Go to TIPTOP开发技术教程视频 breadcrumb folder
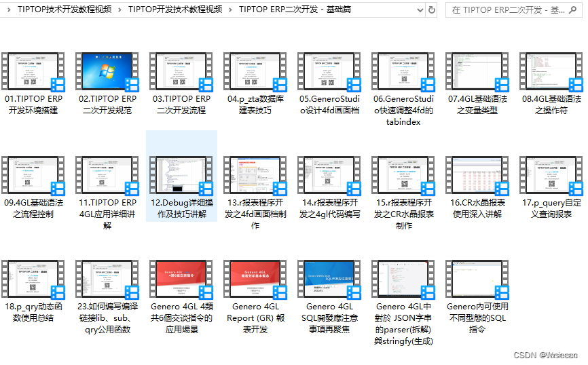588x365 pixels. [175, 9]
